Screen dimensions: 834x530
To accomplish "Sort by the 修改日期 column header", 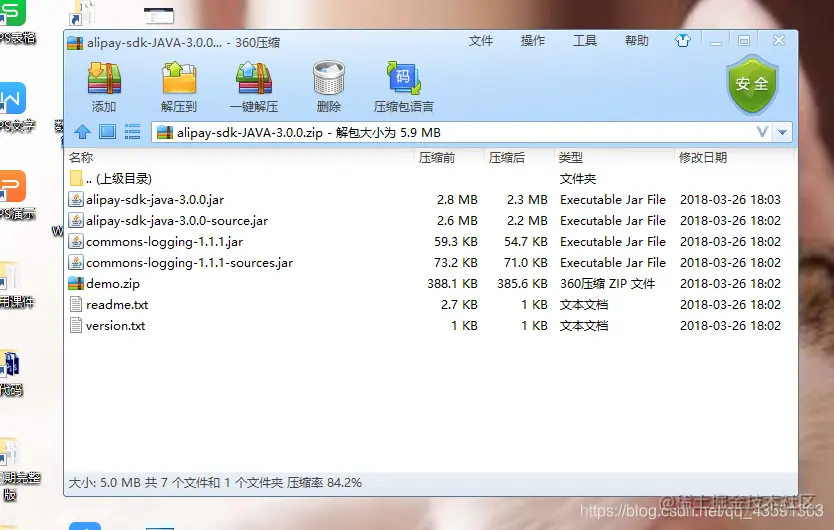I will pyautogui.click(x=703, y=158).
